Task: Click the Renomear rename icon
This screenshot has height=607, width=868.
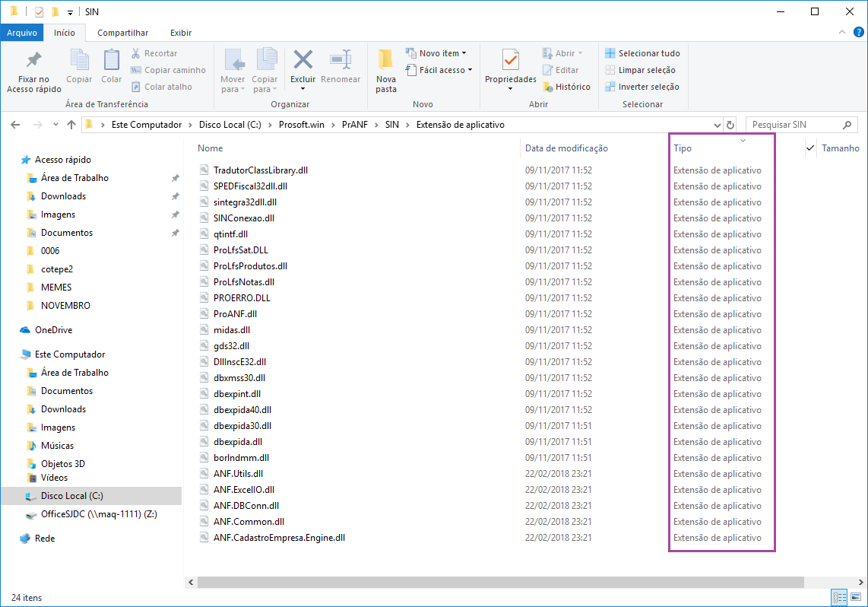Action: coord(340,61)
